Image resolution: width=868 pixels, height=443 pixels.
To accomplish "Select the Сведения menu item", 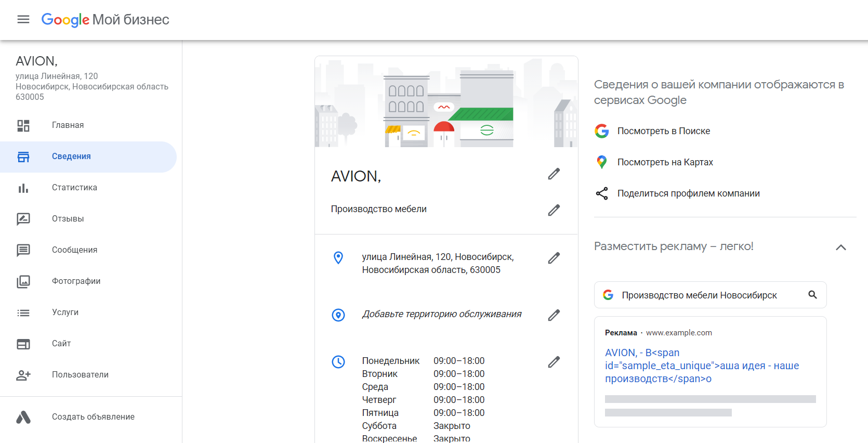I will click(x=88, y=157).
